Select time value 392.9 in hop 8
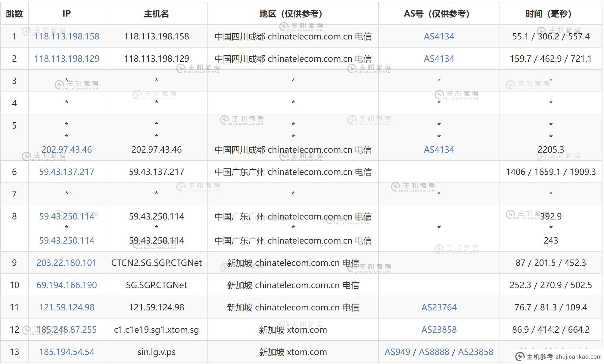 [551, 216]
